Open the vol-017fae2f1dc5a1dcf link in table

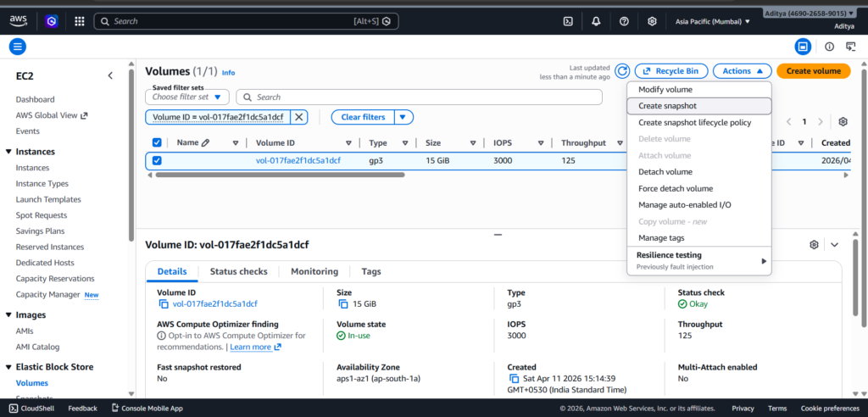(x=298, y=160)
